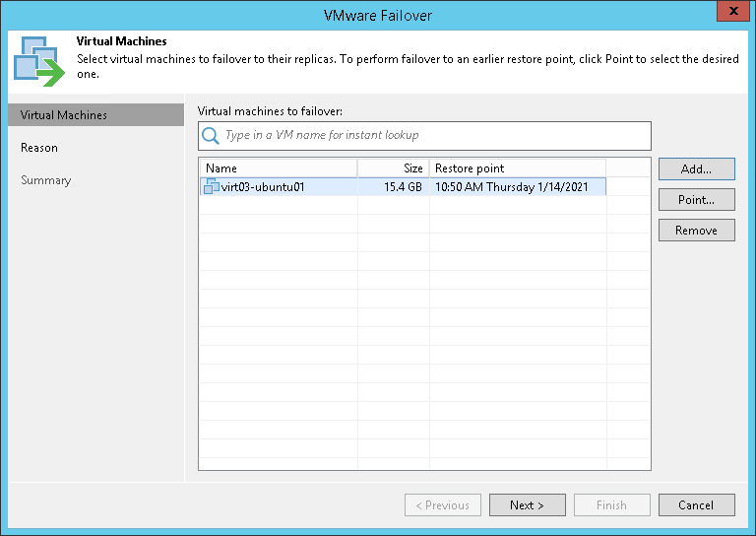Image resolution: width=756 pixels, height=536 pixels.
Task: Go to the Next wizard step
Action: 528,505
